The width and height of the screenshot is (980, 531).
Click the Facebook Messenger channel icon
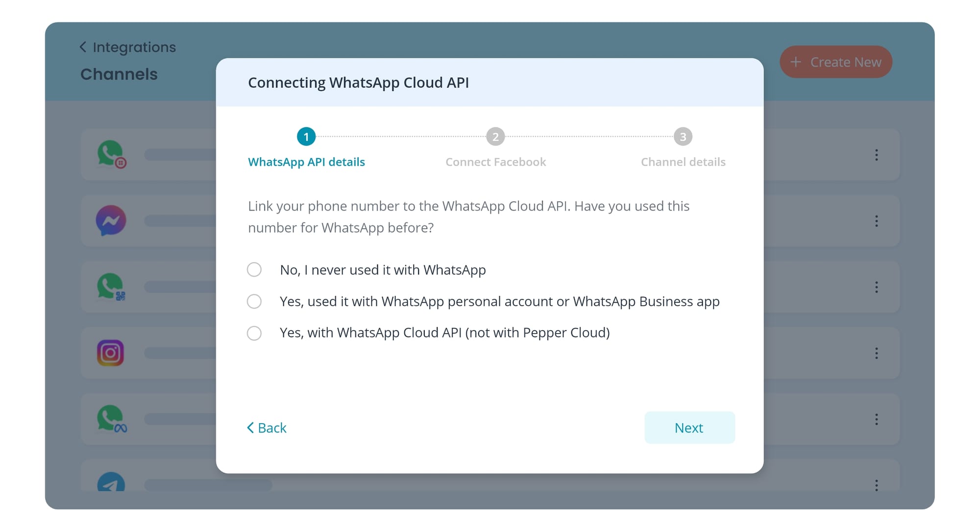pos(111,220)
